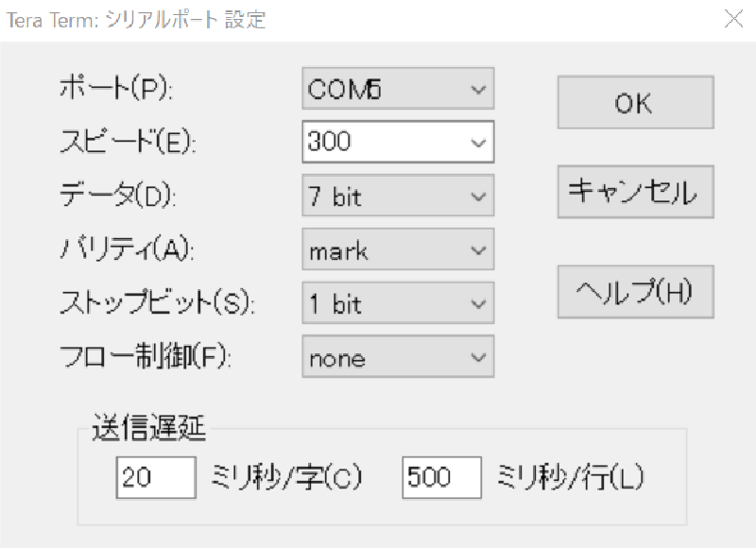Open the フロー制御(F) flow control dropdown
Viewport: 756px width, 548px height.
point(397,357)
